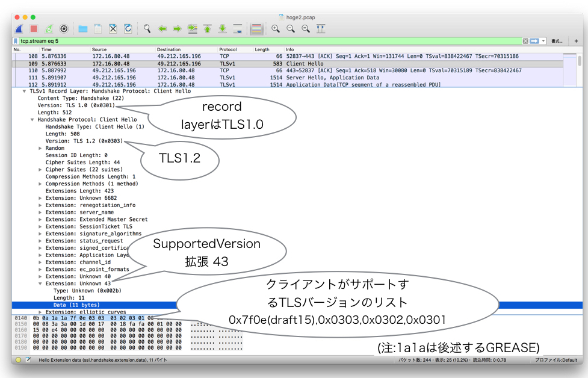Click the packet list minimap strip
The height and width of the screenshot is (378, 588).
570,70
